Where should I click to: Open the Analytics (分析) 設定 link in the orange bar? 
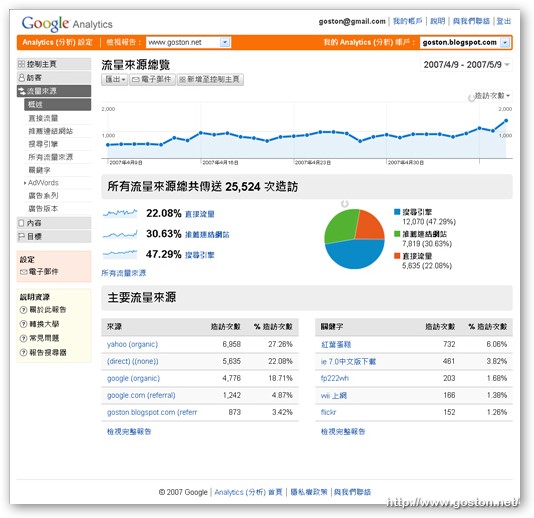pos(57,42)
